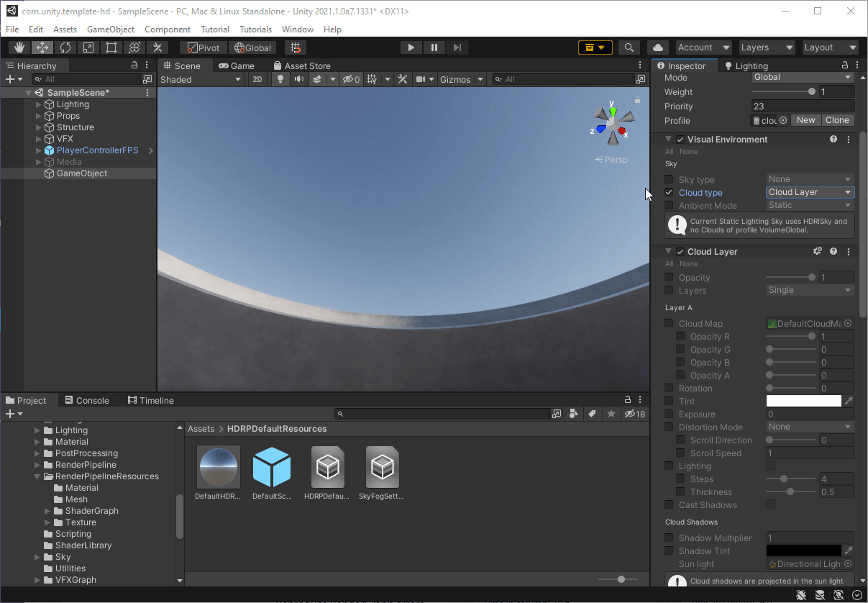Image resolution: width=868 pixels, height=603 pixels.
Task: Click the All override link in Cloud Layer
Action: (670, 264)
